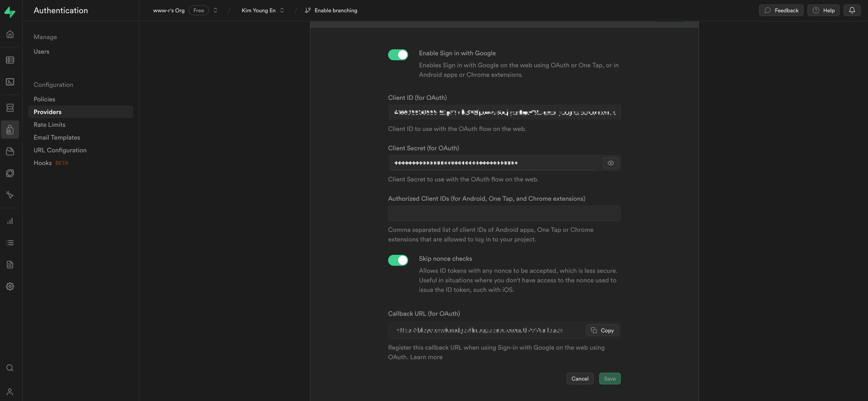Expand the Kim Young En project switcher
This screenshot has width=868, height=401.
point(282,10)
